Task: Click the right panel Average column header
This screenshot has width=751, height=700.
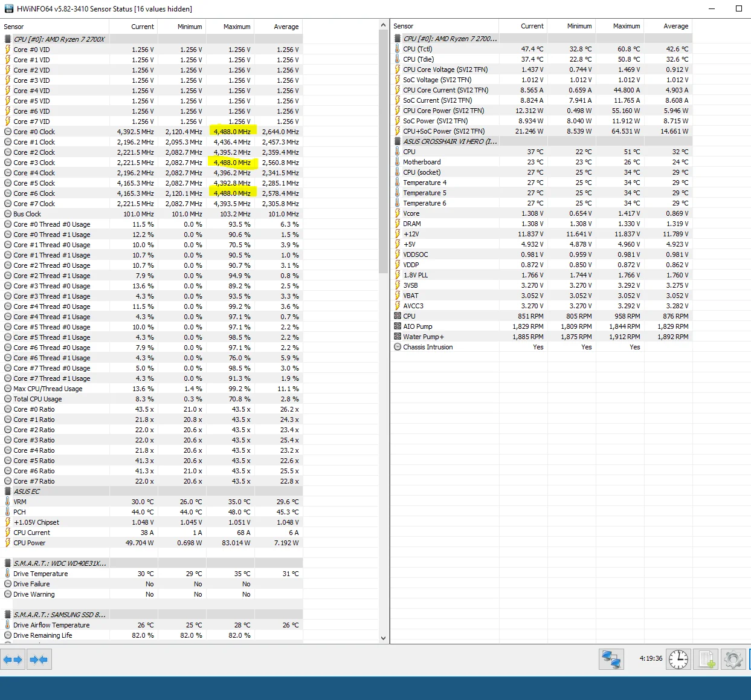Action: (x=668, y=26)
